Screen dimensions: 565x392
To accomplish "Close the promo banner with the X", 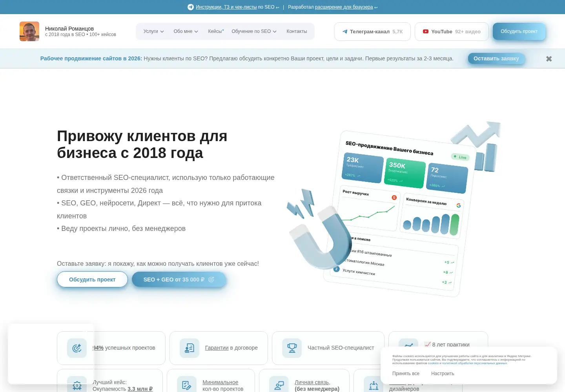I will pos(549,59).
